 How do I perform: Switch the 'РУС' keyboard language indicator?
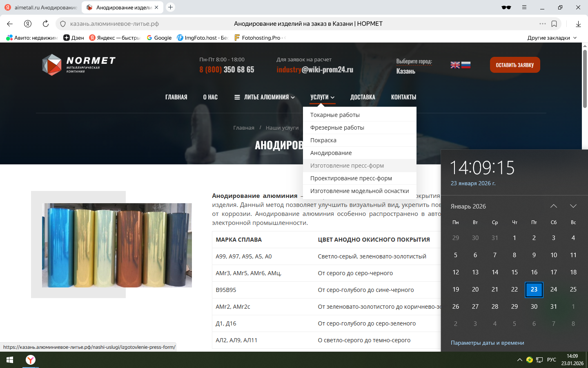tap(552, 360)
